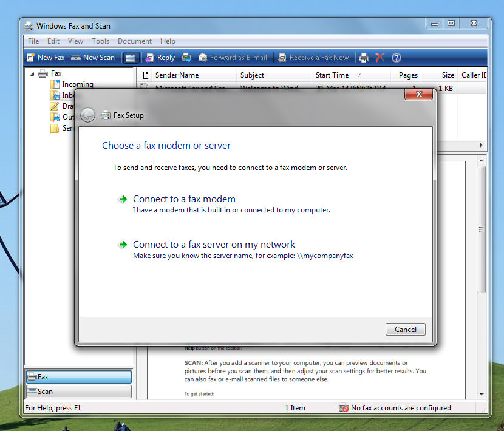Cancel the Fax Setup dialog
504x431 pixels.
(405, 330)
